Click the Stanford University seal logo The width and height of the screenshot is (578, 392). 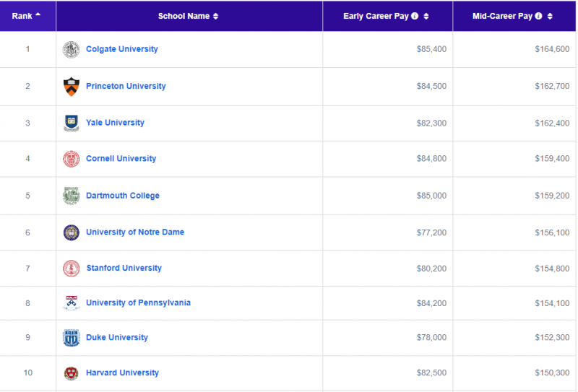[x=71, y=269]
